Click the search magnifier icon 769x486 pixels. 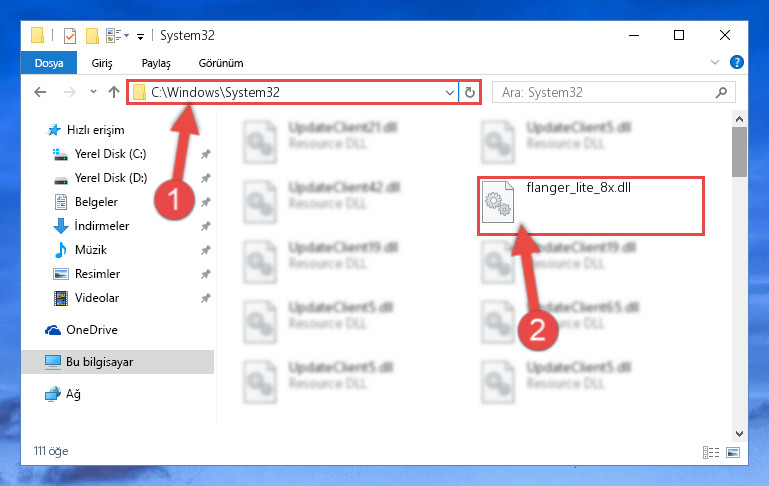pyautogui.click(x=721, y=92)
